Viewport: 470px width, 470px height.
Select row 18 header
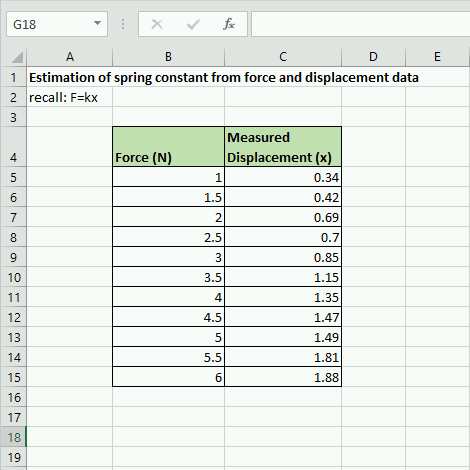(13, 437)
